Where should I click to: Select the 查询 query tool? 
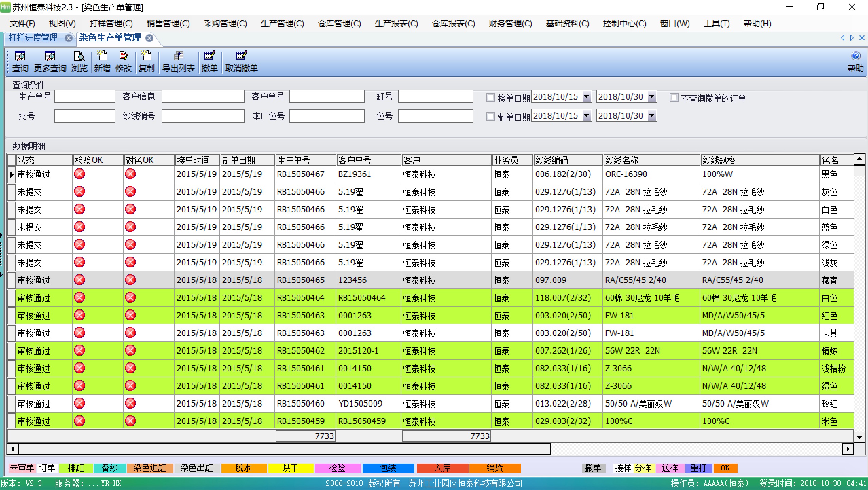click(x=20, y=61)
